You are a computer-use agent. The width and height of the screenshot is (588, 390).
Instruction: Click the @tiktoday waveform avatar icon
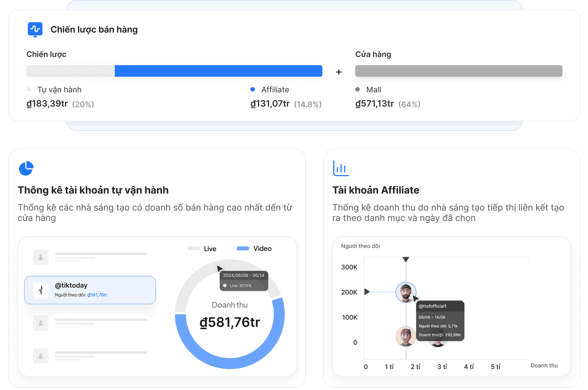[41, 290]
